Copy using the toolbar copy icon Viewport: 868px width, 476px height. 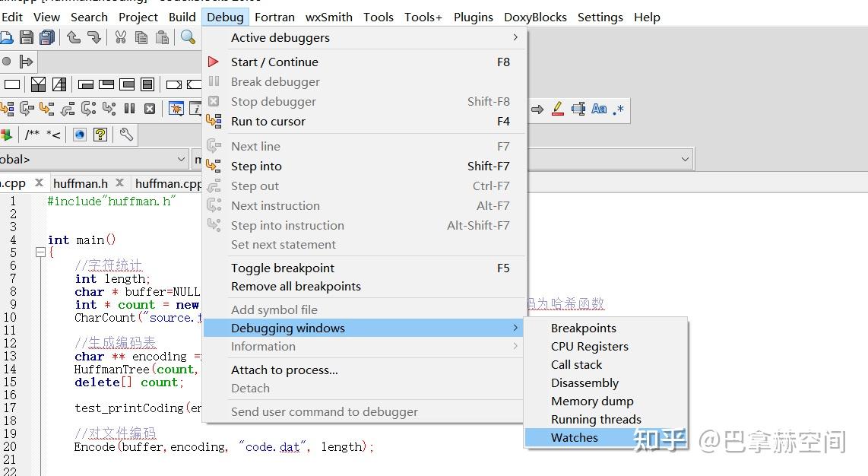[x=141, y=37]
